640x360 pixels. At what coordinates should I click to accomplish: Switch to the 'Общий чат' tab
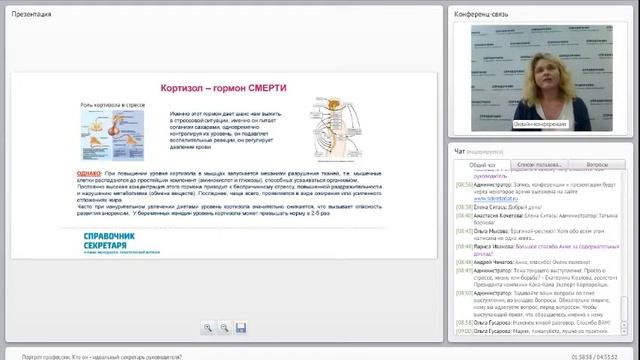coord(482,165)
